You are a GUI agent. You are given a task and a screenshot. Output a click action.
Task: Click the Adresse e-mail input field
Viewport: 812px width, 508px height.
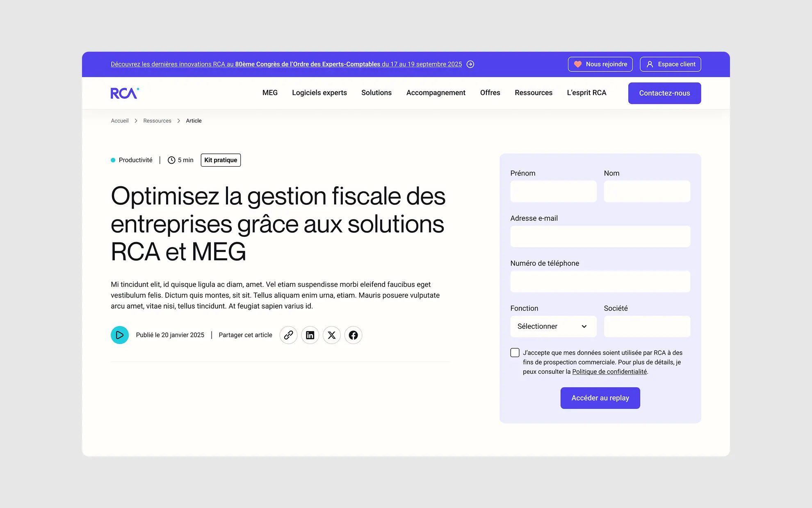[600, 237]
